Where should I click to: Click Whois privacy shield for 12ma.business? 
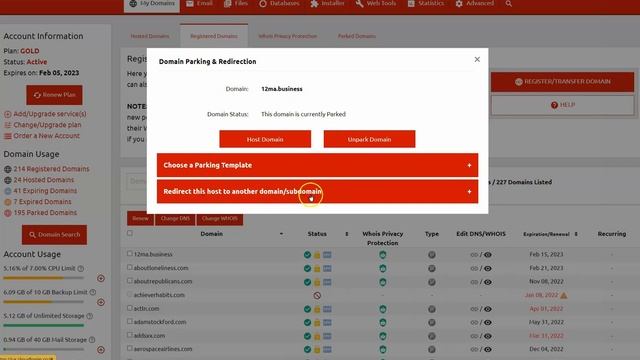(382, 255)
